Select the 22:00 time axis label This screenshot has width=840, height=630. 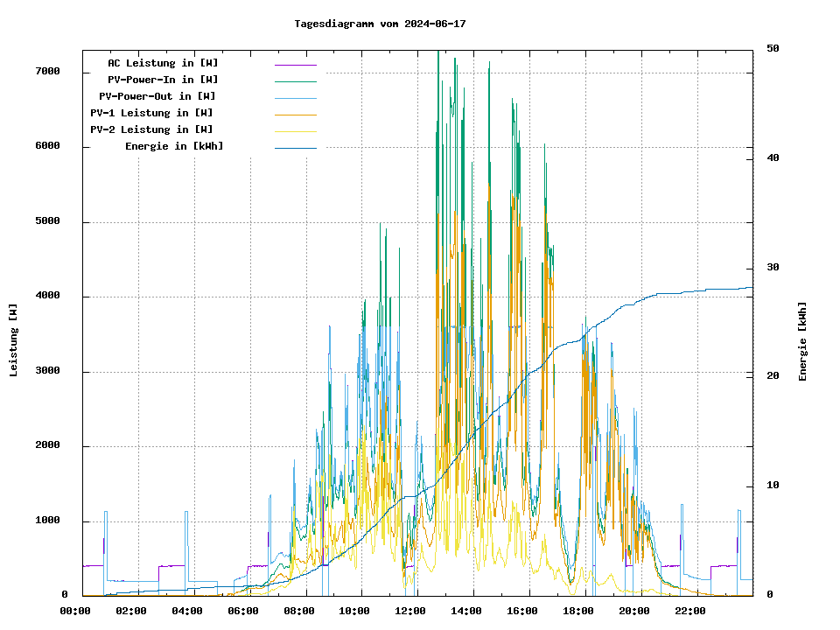[x=689, y=611]
